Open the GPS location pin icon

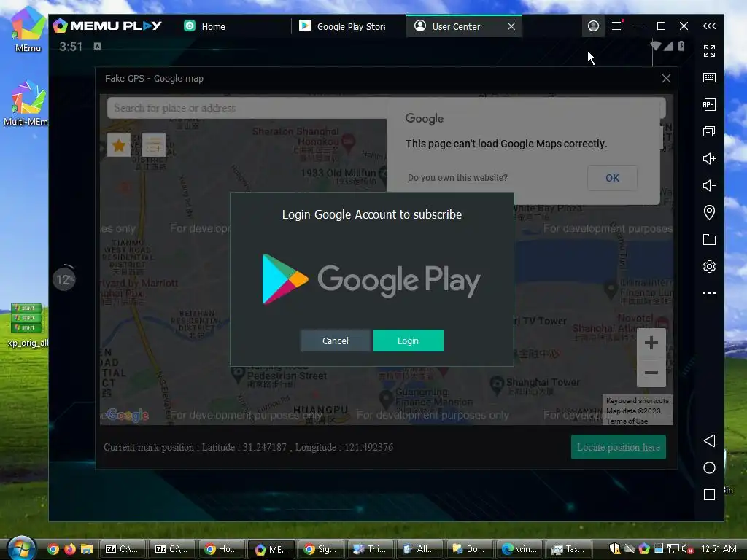pos(709,212)
